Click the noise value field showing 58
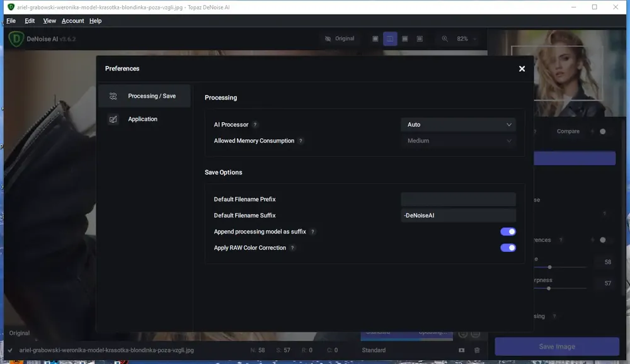630x364 pixels. click(607, 262)
